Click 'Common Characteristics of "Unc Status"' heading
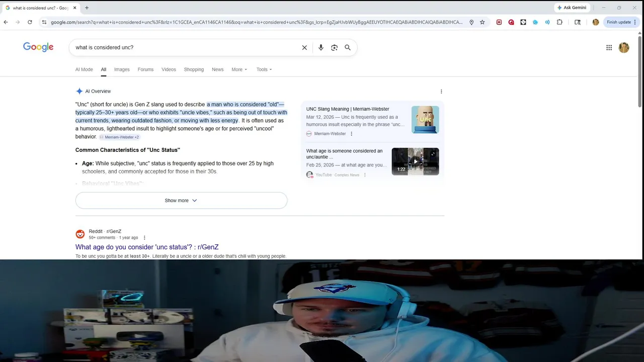 pyautogui.click(x=128, y=150)
